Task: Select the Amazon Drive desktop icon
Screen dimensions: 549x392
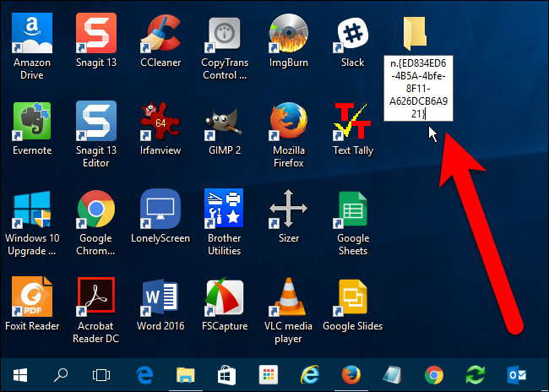Action: [31, 34]
